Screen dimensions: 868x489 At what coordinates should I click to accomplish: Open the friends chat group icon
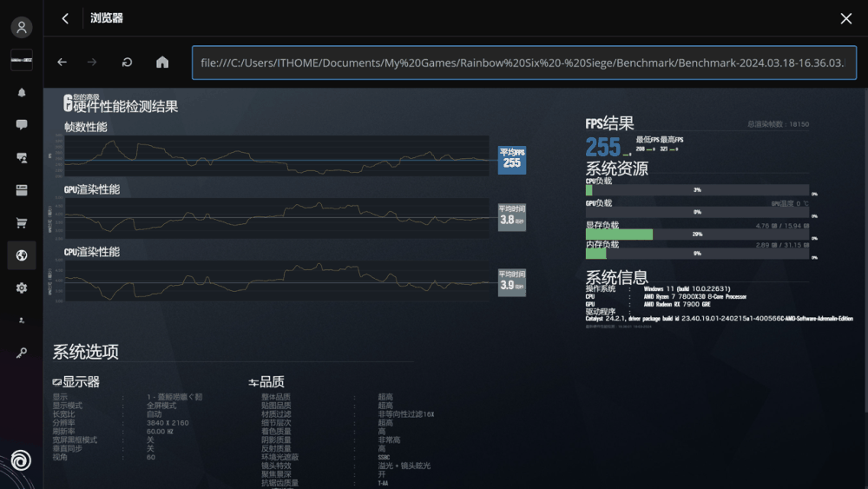click(x=22, y=158)
